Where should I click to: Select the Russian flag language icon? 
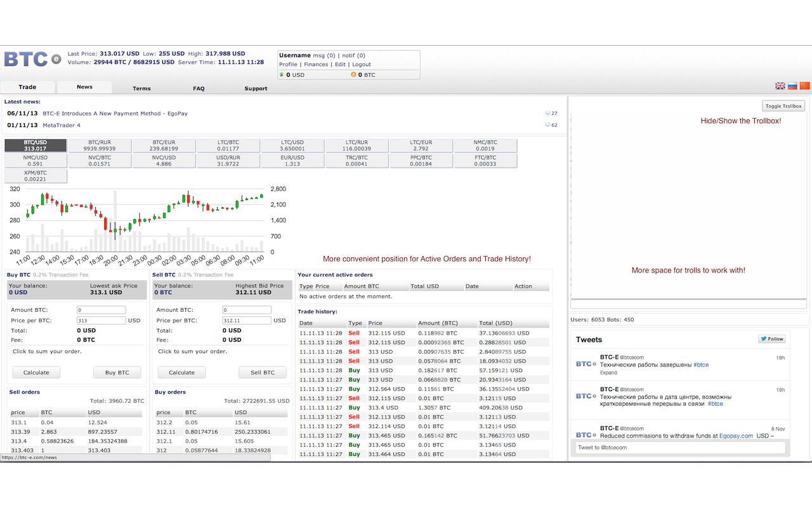(792, 86)
